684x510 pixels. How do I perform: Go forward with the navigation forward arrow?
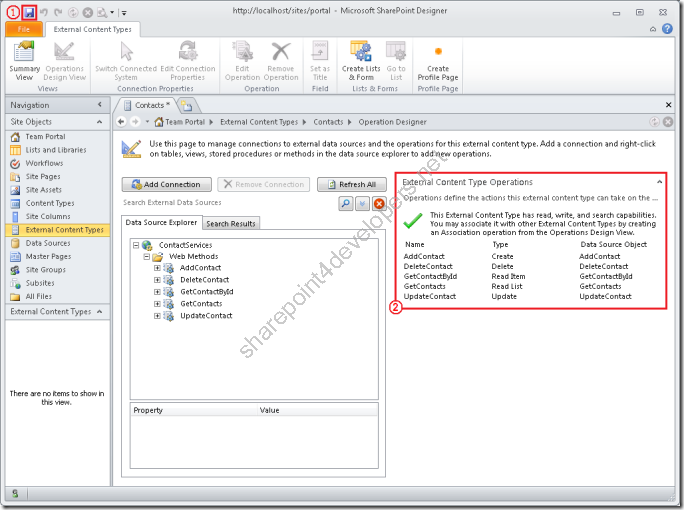pyautogui.click(x=135, y=122)
